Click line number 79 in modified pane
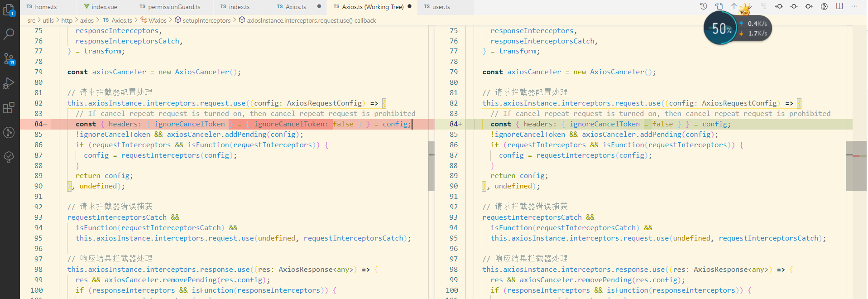868x299 pixels. [x=454, y=72]
